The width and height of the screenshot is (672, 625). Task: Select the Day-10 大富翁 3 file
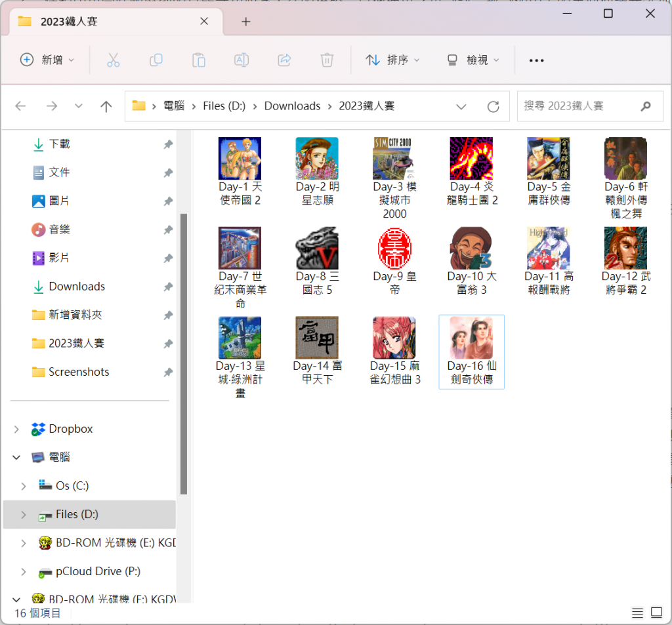tap(471, 261)
